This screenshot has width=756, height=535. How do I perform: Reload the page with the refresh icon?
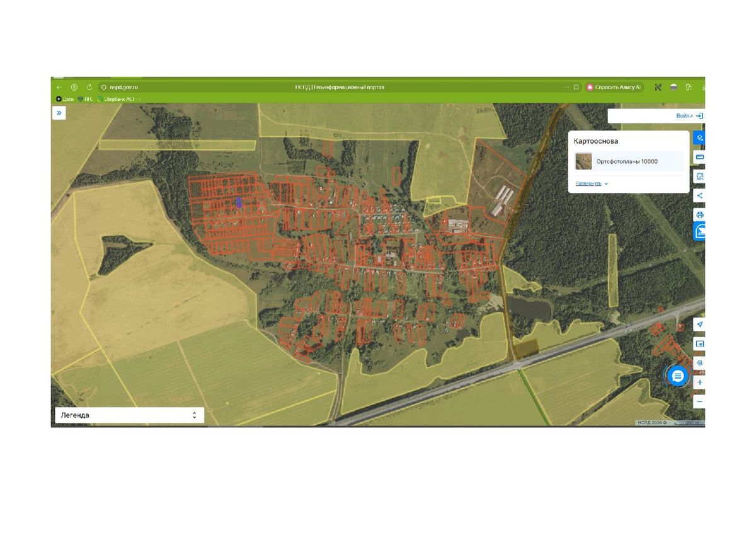click(89, 87)
